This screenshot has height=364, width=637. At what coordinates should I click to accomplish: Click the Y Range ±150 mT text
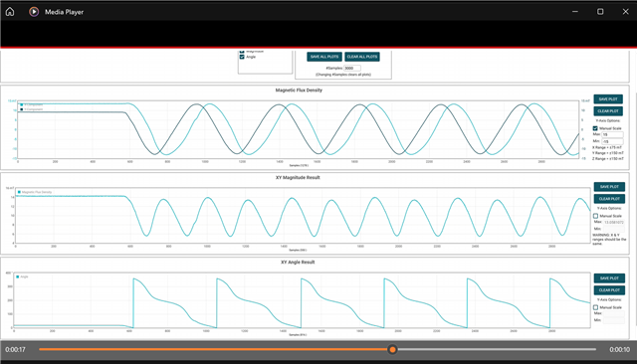(x=608, y=153)
